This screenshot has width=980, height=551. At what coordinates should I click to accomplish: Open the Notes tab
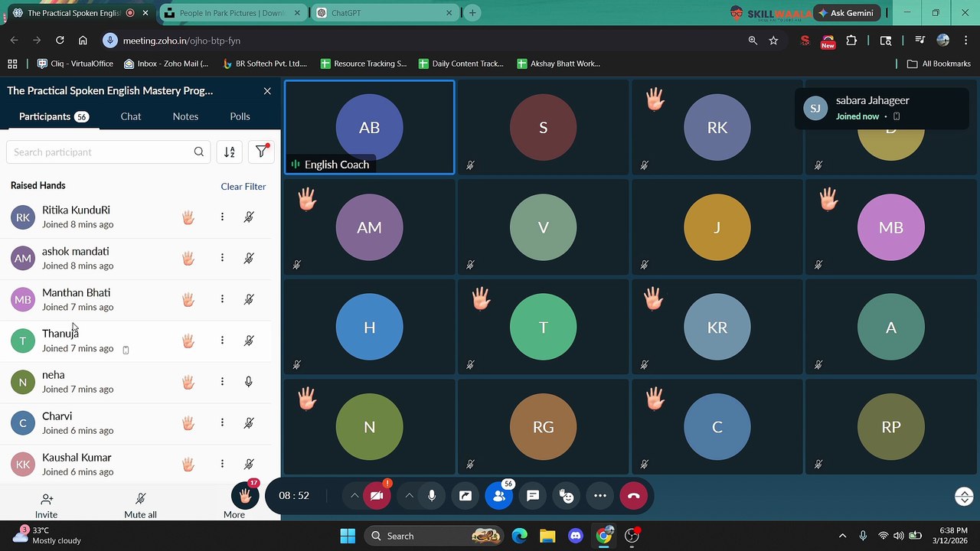point(185,116)
